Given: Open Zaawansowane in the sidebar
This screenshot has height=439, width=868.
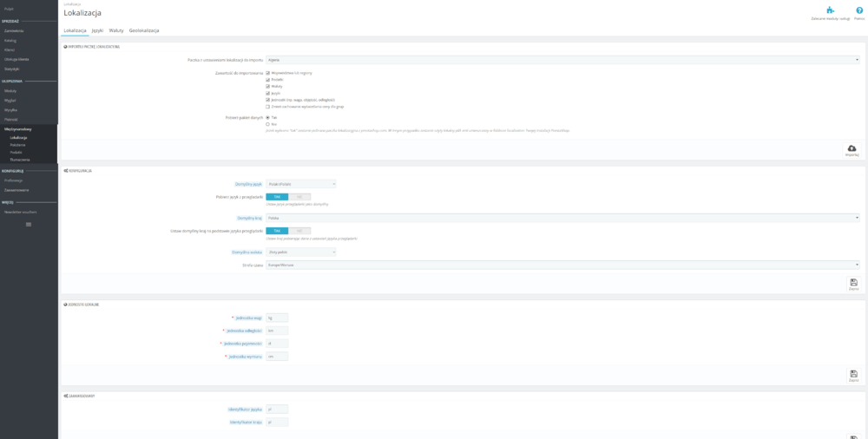Looking at the screenshot, I should pos(16,190).
